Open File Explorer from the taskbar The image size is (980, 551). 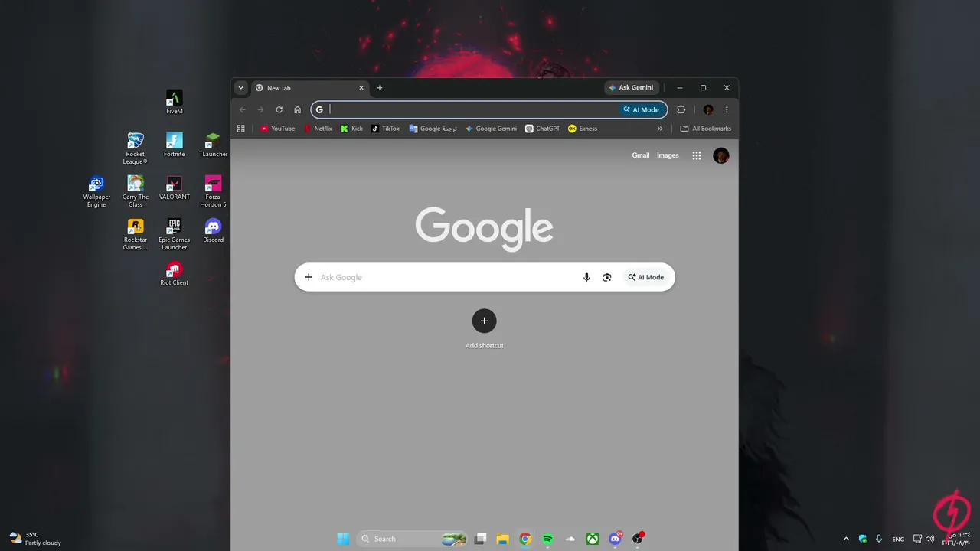point(502,539)
